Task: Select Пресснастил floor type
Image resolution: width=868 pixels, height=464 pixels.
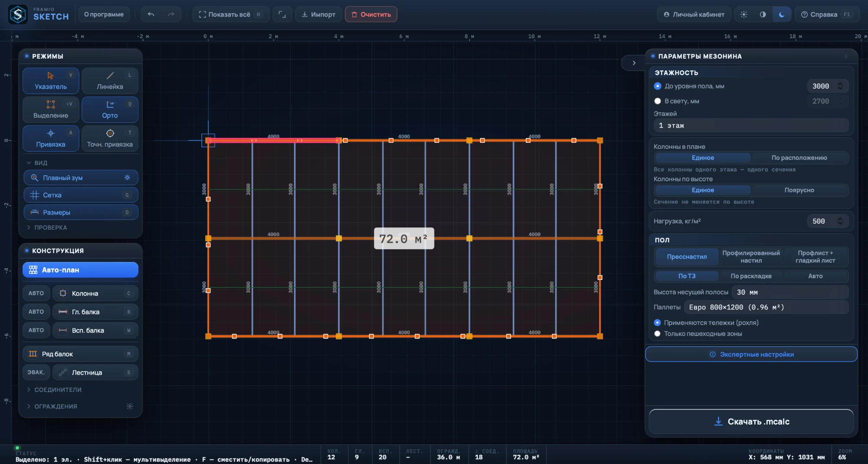Action: pyautogui.click(x=687, y=257)
